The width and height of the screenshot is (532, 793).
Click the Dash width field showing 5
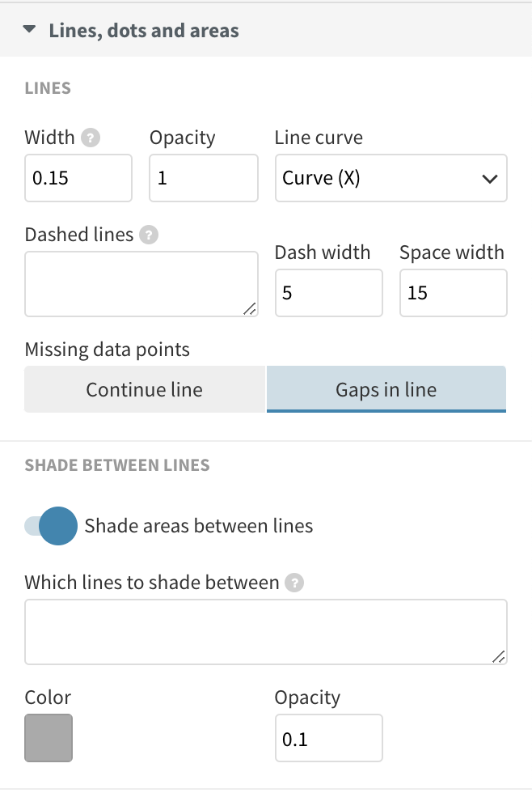tap(328, 293)
